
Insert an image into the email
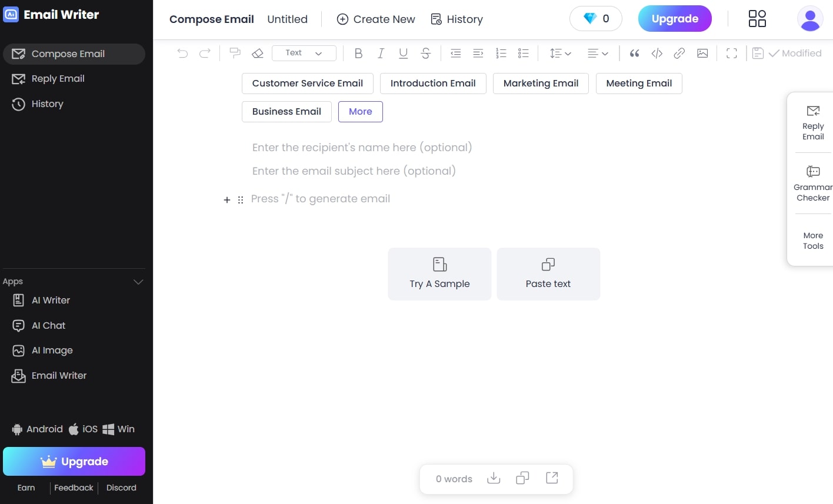702,54
